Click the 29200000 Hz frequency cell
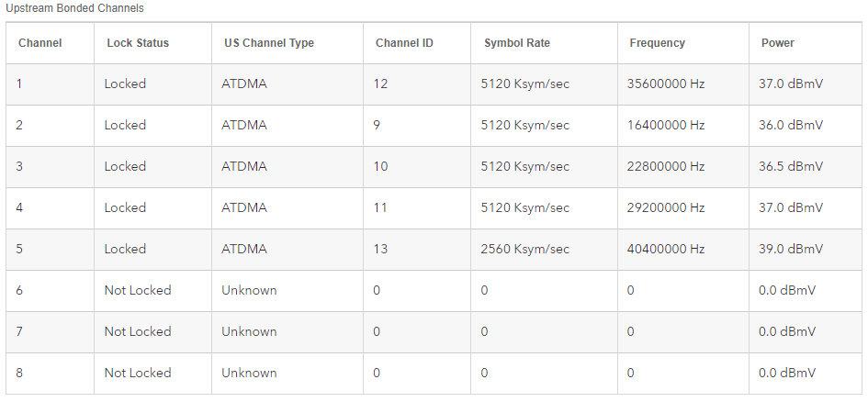 pos(665,208)
